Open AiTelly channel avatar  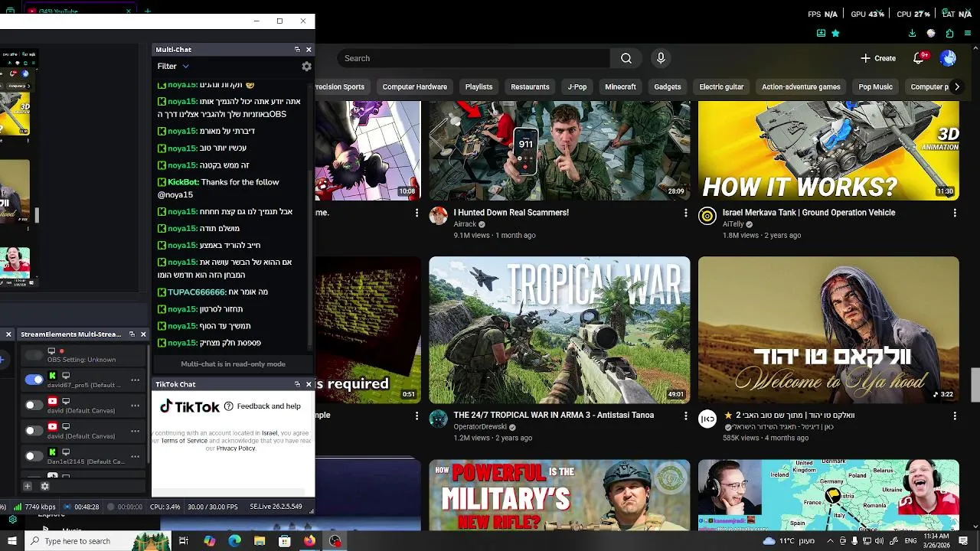(x=707, y=216)
